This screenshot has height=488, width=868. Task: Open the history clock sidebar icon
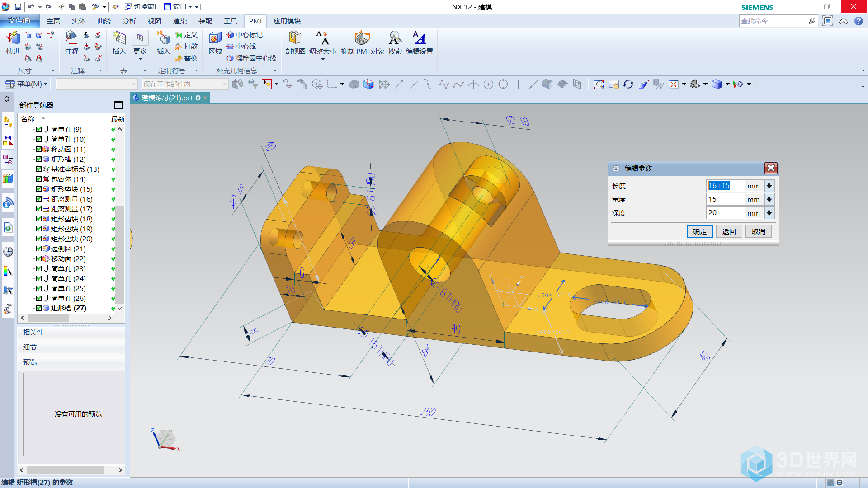pos(8,252)
